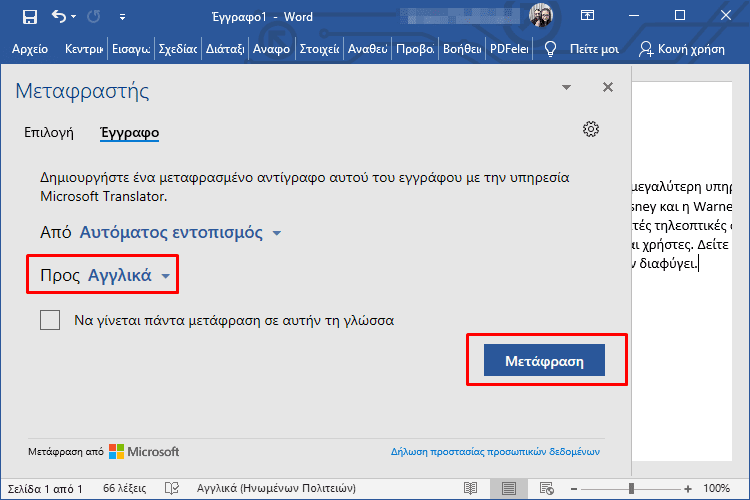Screen dimensions: 750x500
Task: Open the Ribbon Display Options icon
Action: (587, 16)
